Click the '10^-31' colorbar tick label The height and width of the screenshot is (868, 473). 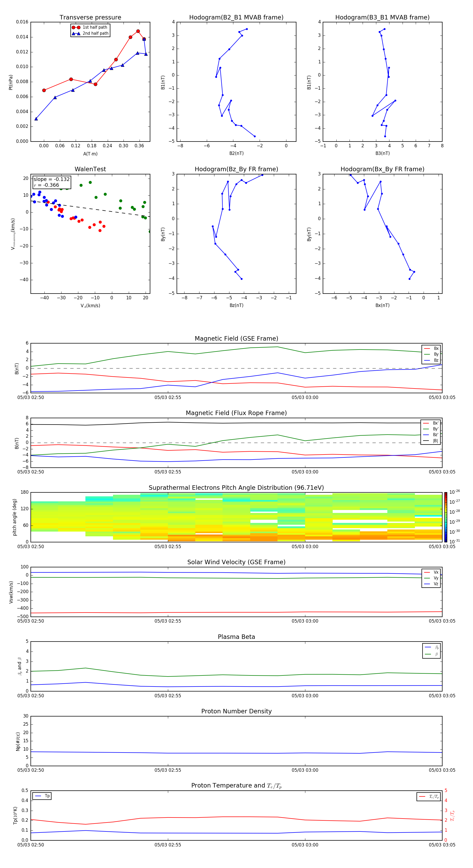click(455, 542)
